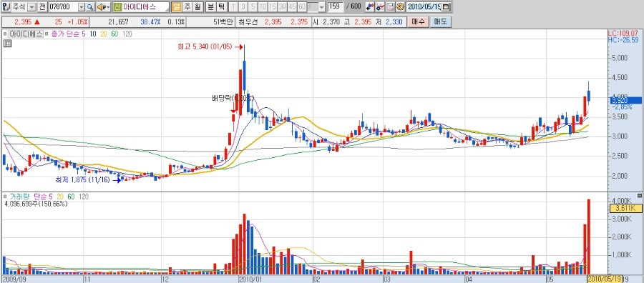The height and width of the screenshot is (283, 644).
Task: Open the custom interval dropdown arrow
Action: click(x=321, y=7)
